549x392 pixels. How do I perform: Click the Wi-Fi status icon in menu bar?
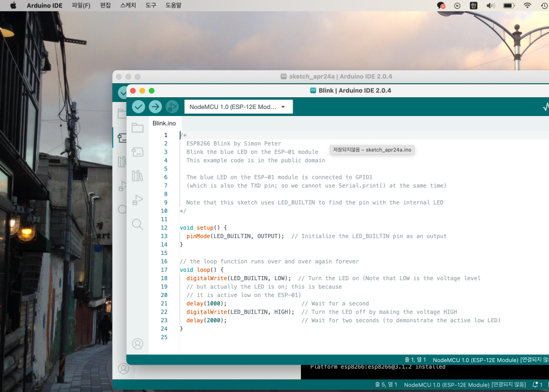(527, 5)
